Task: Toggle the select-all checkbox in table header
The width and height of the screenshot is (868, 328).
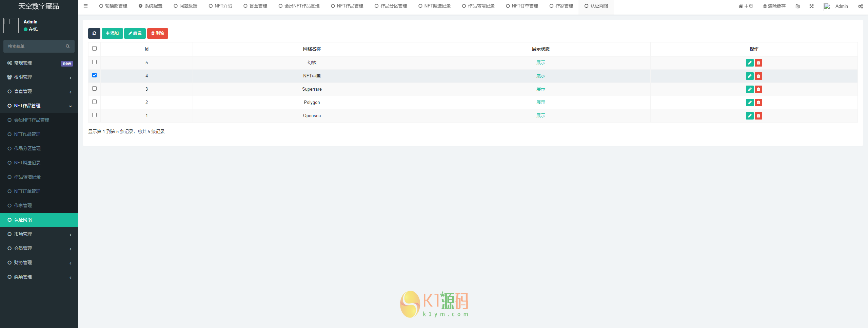Action: point(94,49)
